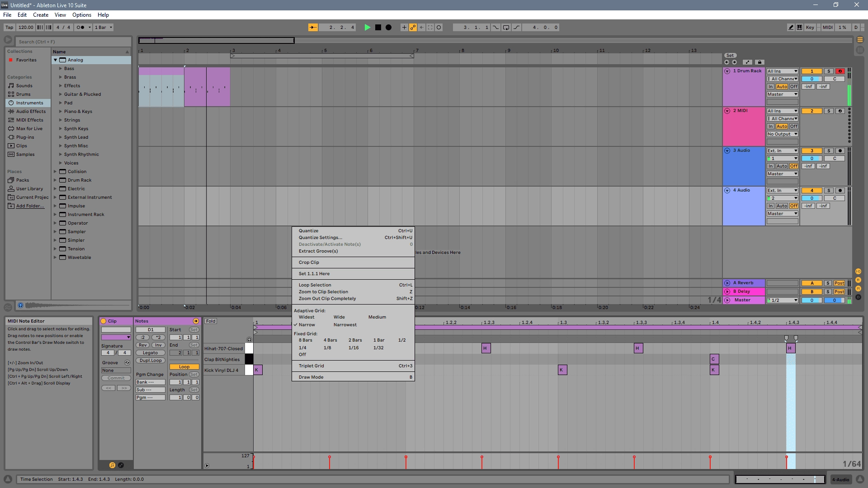Toggle the clip activator circle next to Clip
The height and width of the screenshot is (488, 868).
coord(104,321)
